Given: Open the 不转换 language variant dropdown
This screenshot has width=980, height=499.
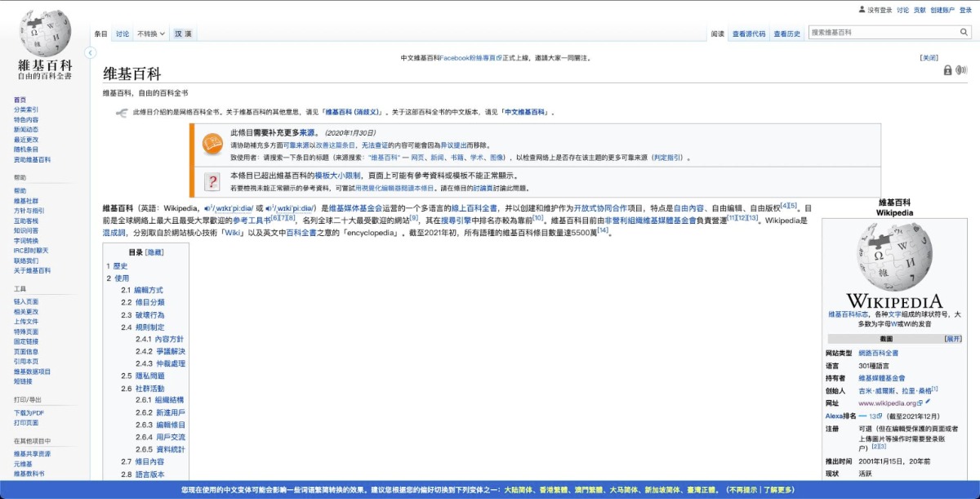Looking at the screenshot, I should click(x=150, y=33).
